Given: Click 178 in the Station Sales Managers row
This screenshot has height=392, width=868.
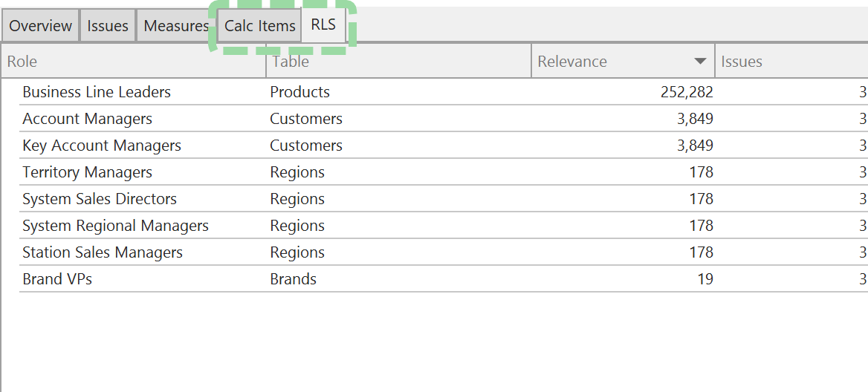Looking at the screenshot, I should 702,252.
